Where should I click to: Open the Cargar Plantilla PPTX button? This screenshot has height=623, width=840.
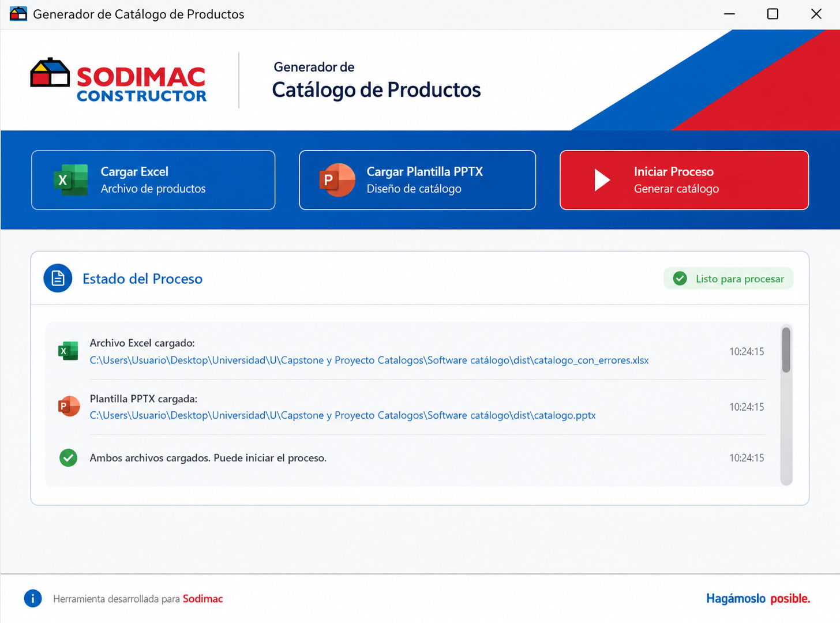(417, 180)
